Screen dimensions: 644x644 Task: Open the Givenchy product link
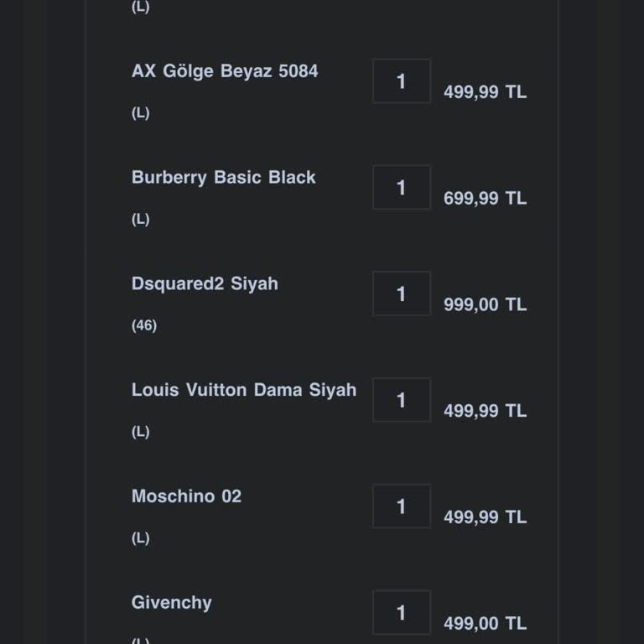point(172,603)
